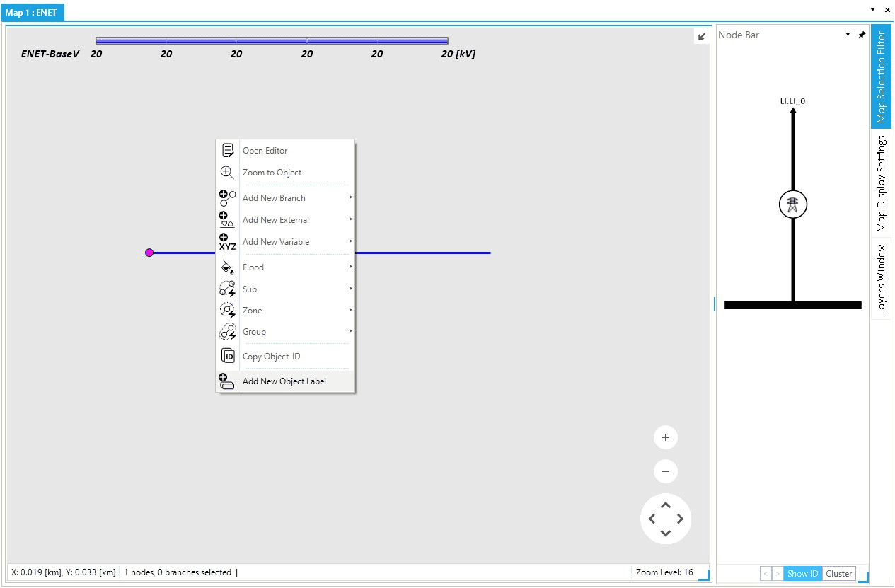This screenshot has height=588, width=895.
Task: Click the Open Editor pencil icon
Action: coord(228,150)
